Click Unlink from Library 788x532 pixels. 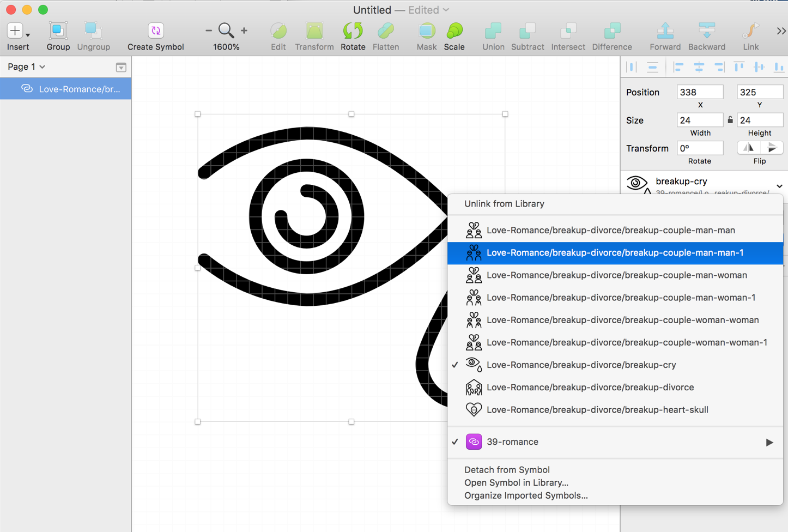click(504, 204)
